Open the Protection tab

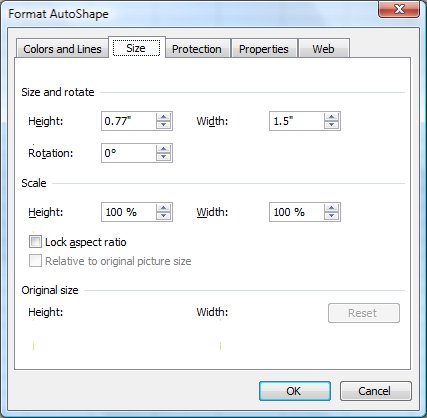197,49
